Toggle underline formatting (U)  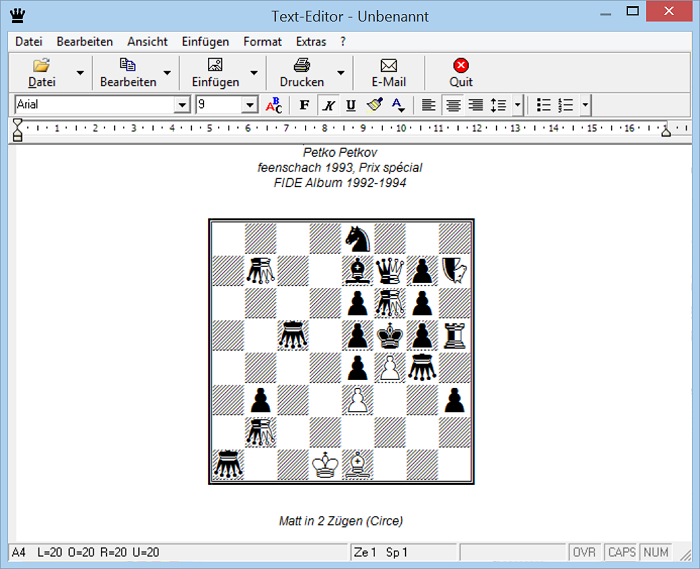click(x=351, y=105)
